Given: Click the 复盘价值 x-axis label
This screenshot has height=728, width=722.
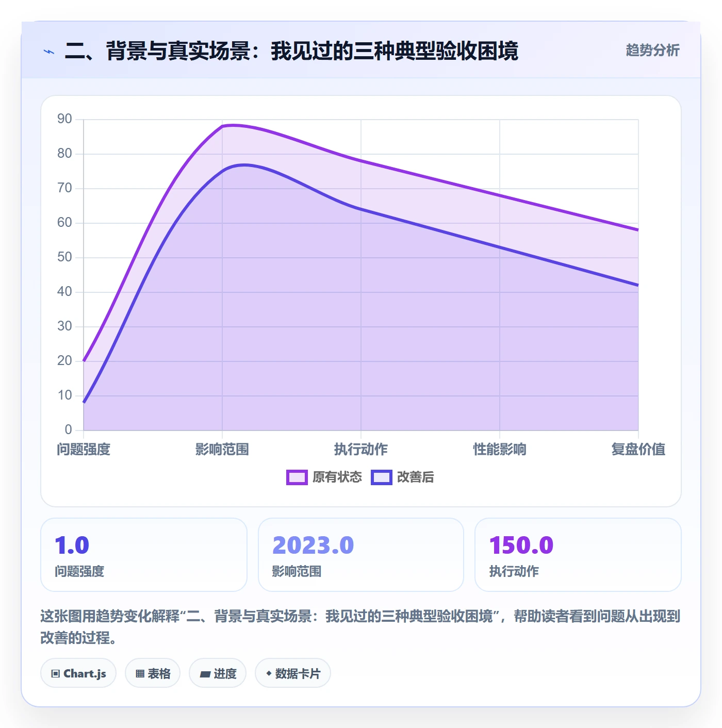Looking at the screenshot, I should pyautogui.click(x=638, y=450).
